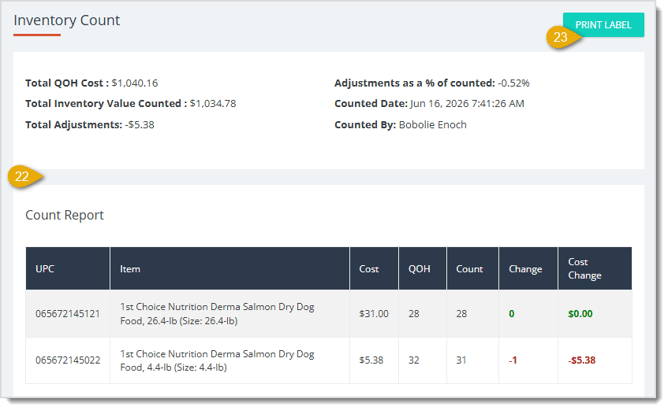Click the red Change value -1
The width and height of the screenshot is (668, 410).
[513, 361]
